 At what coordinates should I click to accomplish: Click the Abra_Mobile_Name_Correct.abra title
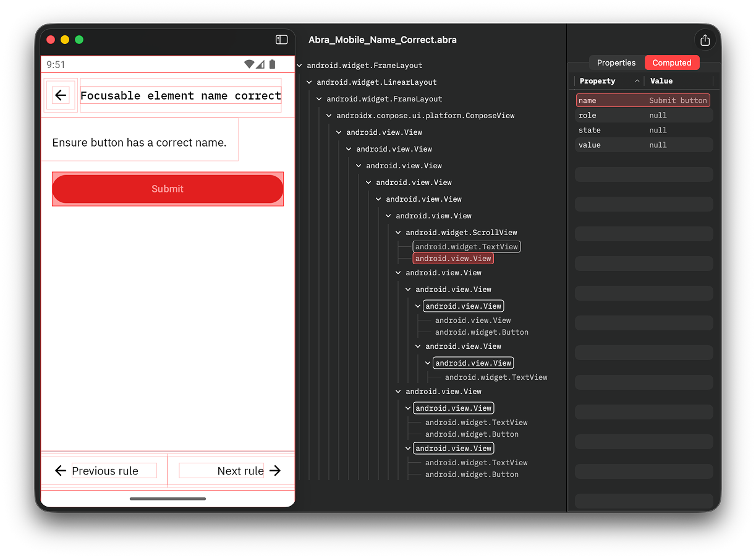tap(383, 40)
